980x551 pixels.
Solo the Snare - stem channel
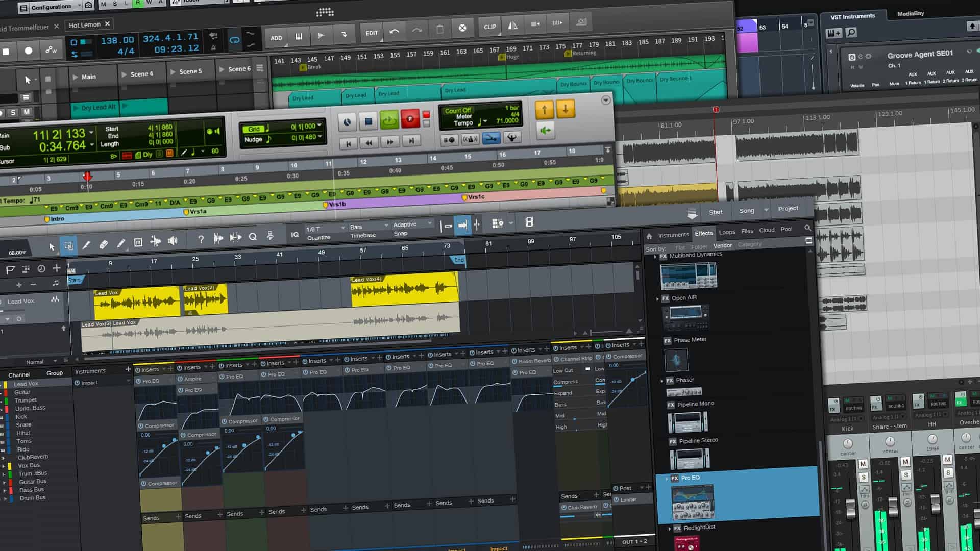coord(906,475)
